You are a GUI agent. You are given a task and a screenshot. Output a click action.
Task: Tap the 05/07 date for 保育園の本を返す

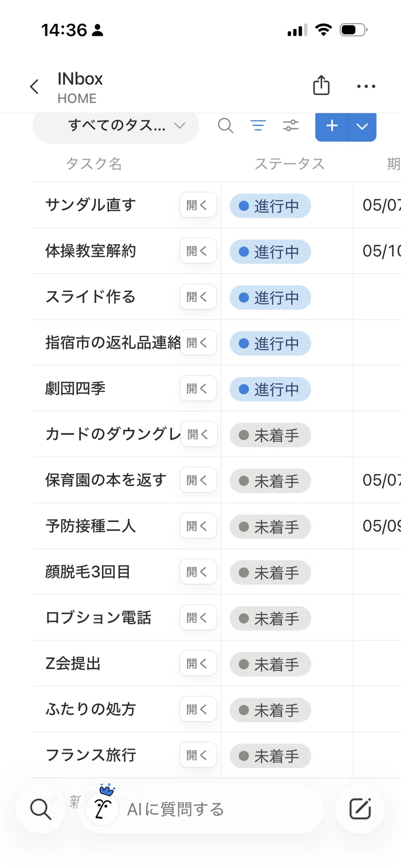pyautogui.click(x=377, y=480)
